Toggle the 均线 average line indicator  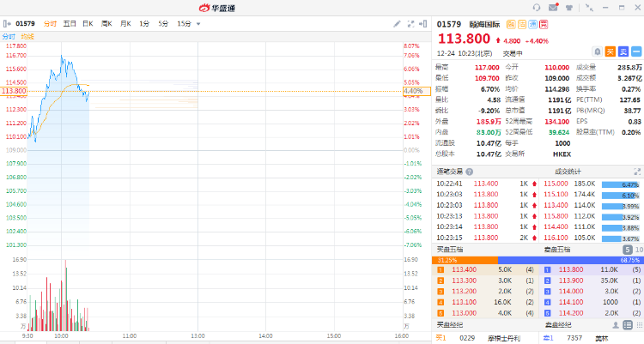coord(27,37)
